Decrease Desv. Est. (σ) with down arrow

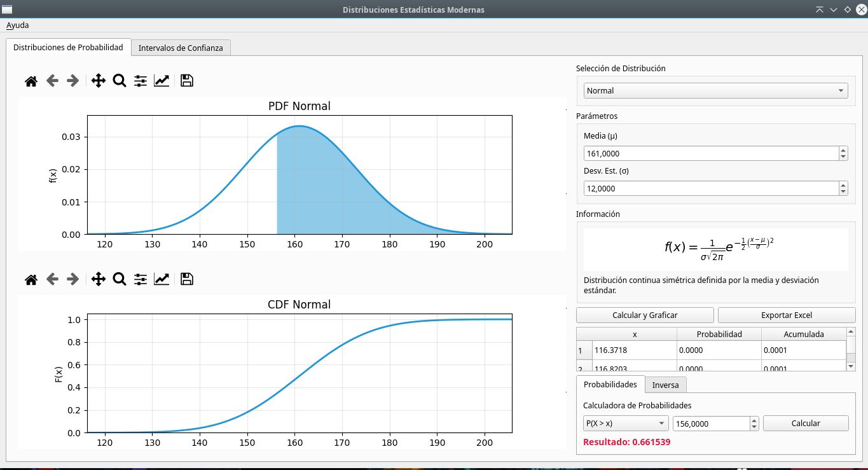click(x=843, y=192)
